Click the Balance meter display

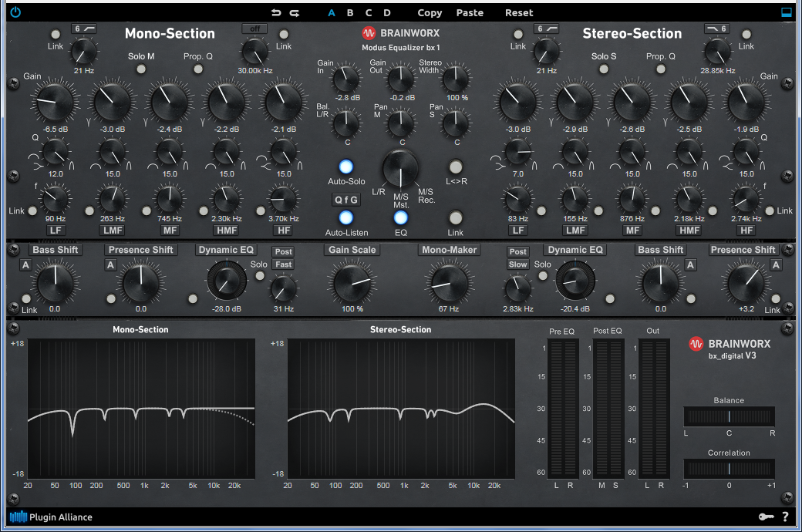pyautogui.click(x=729, y=416)
